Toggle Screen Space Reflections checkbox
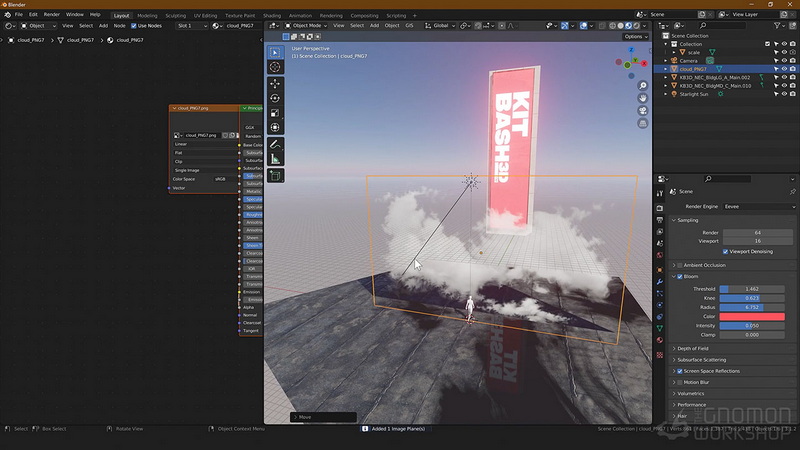The image size is (800, 450). tap(680, 371)
